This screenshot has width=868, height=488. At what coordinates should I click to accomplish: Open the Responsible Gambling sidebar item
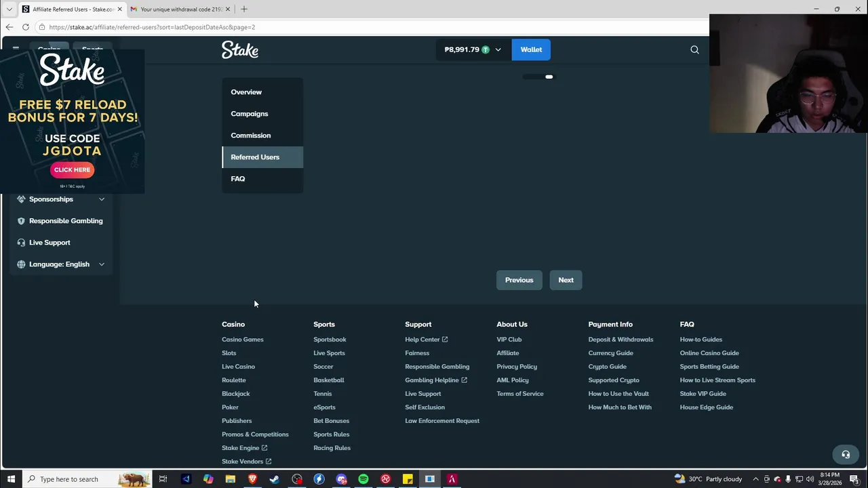[61, 221]
